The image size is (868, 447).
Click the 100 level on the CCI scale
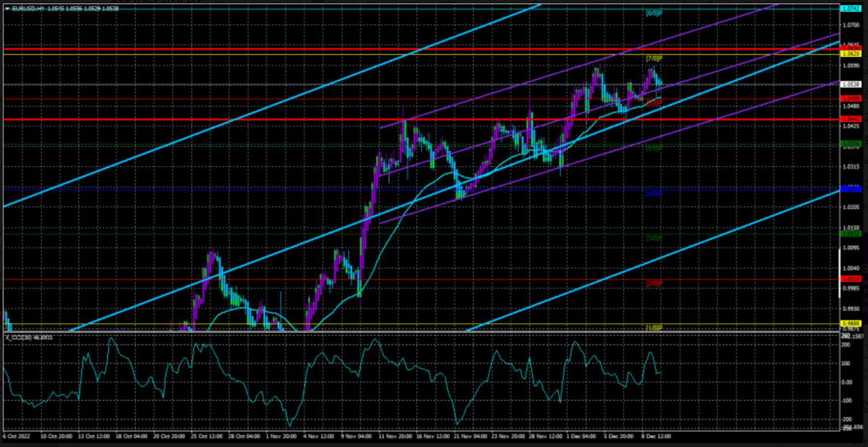pos(847,363)
